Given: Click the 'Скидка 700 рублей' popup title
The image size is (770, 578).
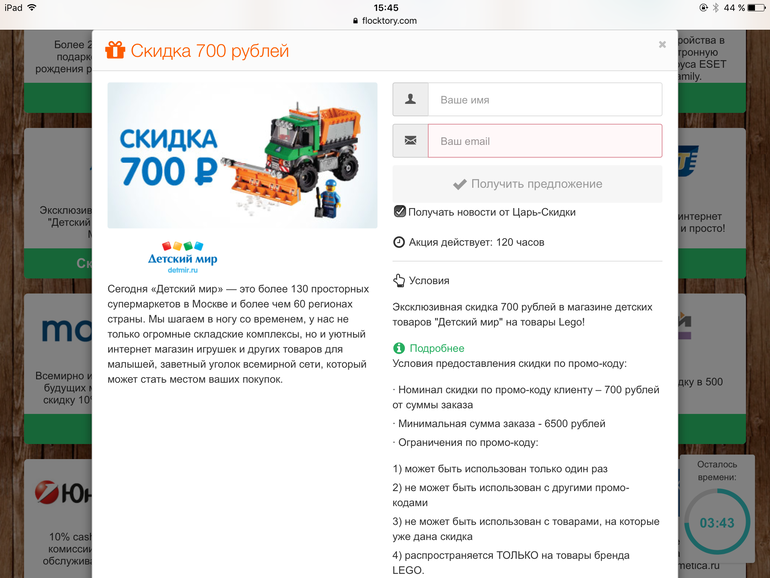Looking at the screenshot, I should tap(210, 51).
